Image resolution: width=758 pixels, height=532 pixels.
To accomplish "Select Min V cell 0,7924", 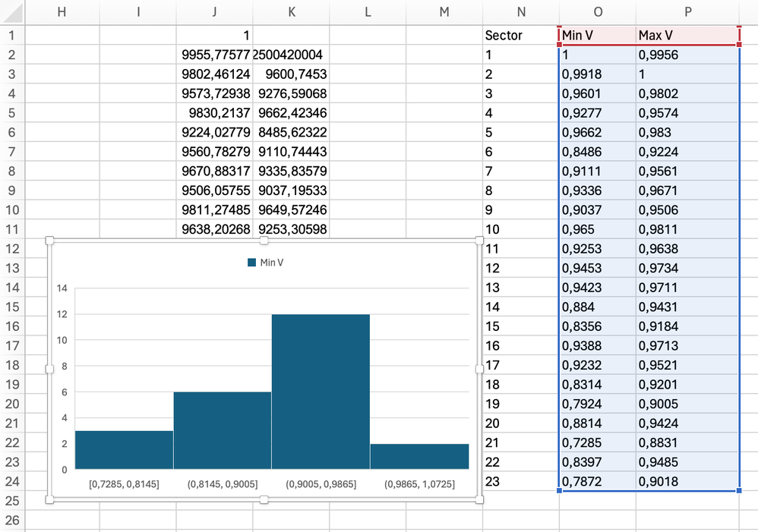I will (598, 404).
